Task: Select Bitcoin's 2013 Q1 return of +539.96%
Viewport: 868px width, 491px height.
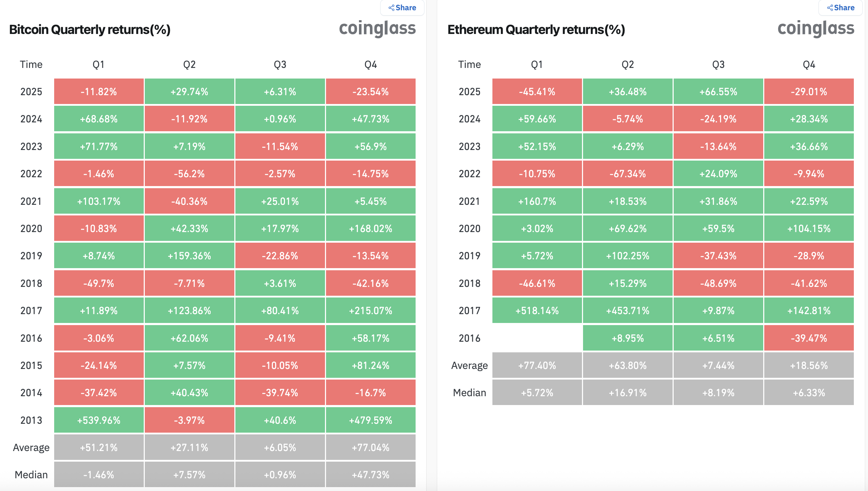Action: 99,420
